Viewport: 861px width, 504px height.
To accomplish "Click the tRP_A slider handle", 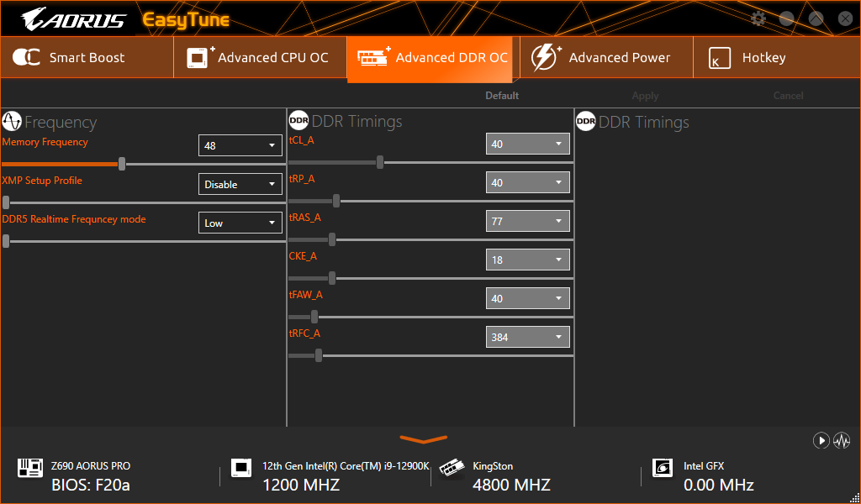I will (336, 201).
